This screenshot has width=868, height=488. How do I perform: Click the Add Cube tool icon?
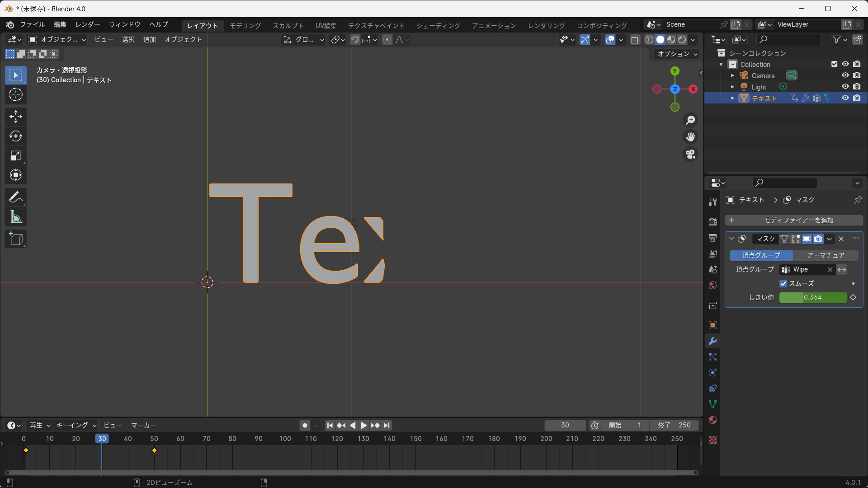[16, 239]
